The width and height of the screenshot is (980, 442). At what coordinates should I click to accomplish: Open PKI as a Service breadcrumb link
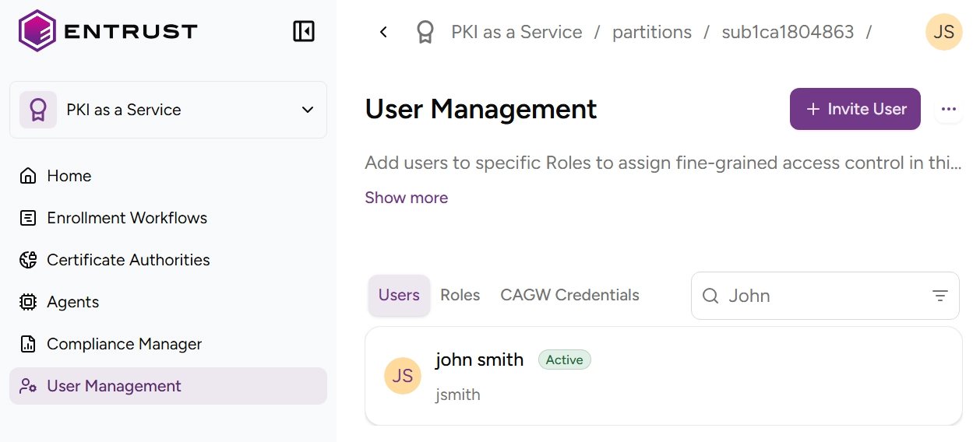tap(516, 32)
